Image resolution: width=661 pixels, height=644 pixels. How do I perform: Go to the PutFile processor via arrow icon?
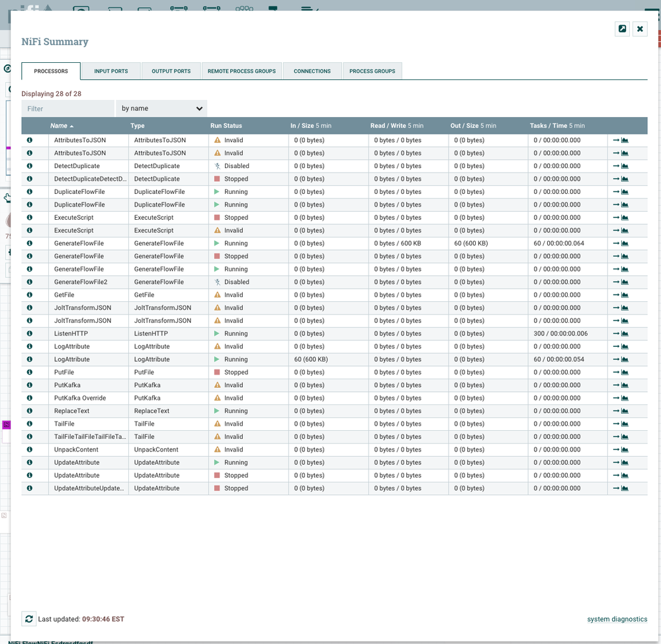616,373
